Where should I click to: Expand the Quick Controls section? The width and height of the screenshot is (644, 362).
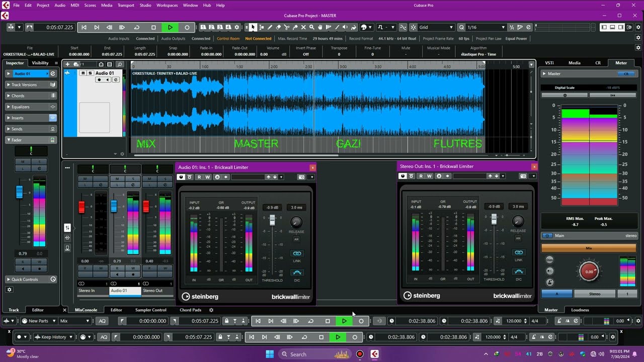tap(31, 280)
